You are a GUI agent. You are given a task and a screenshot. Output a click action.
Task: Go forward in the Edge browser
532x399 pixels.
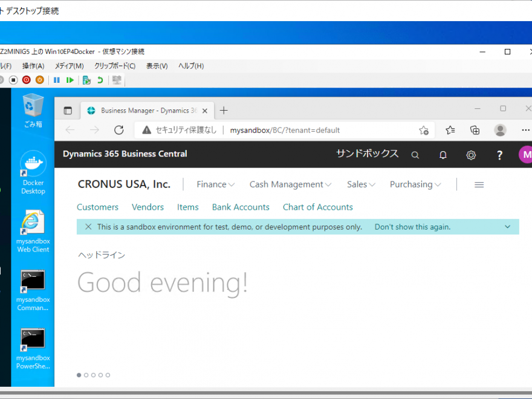95,130
